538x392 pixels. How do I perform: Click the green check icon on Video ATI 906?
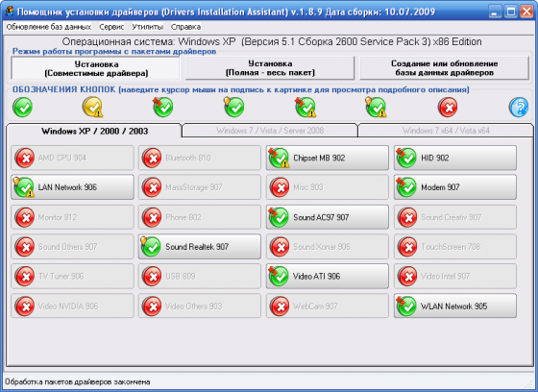coord(279,276)
